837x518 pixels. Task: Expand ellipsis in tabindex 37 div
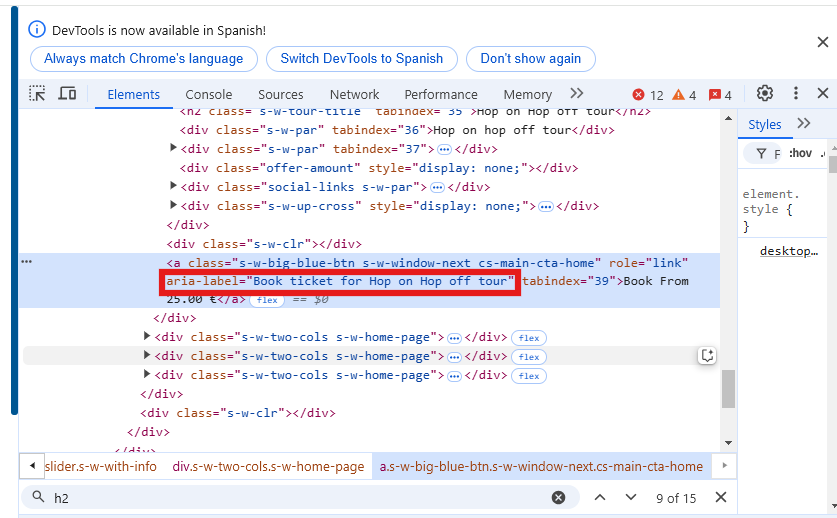tap(444, 150)
